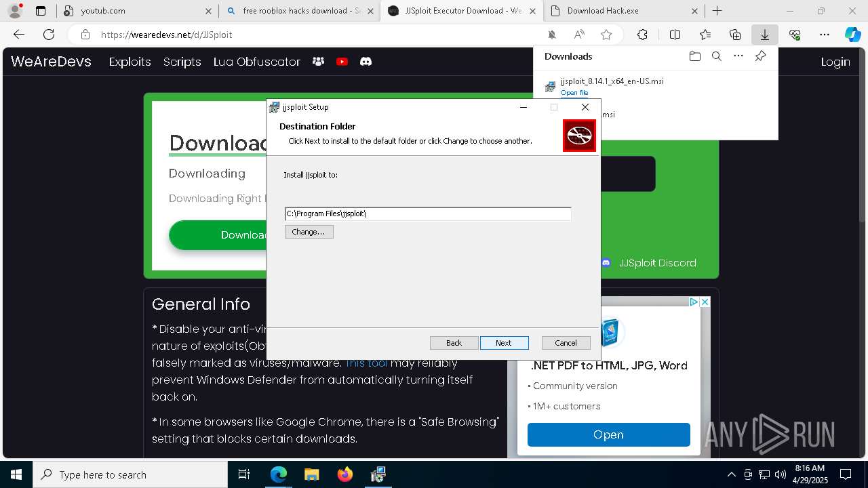The width and height of the screenshot is (868, 488).
Task: Open more options in Downloads panel
Action: 738,56
